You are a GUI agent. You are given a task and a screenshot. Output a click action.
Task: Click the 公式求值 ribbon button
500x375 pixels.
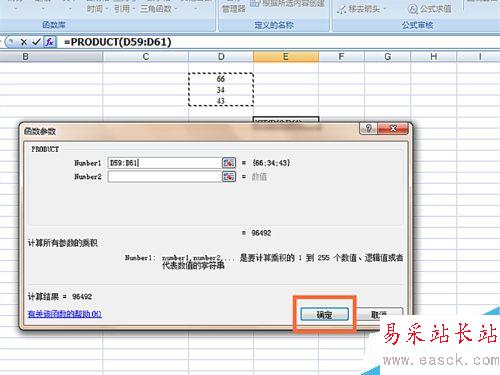point(430,9)
